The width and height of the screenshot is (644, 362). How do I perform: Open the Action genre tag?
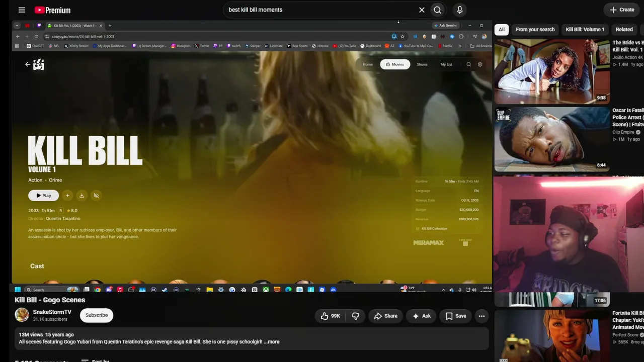point(35,180)
